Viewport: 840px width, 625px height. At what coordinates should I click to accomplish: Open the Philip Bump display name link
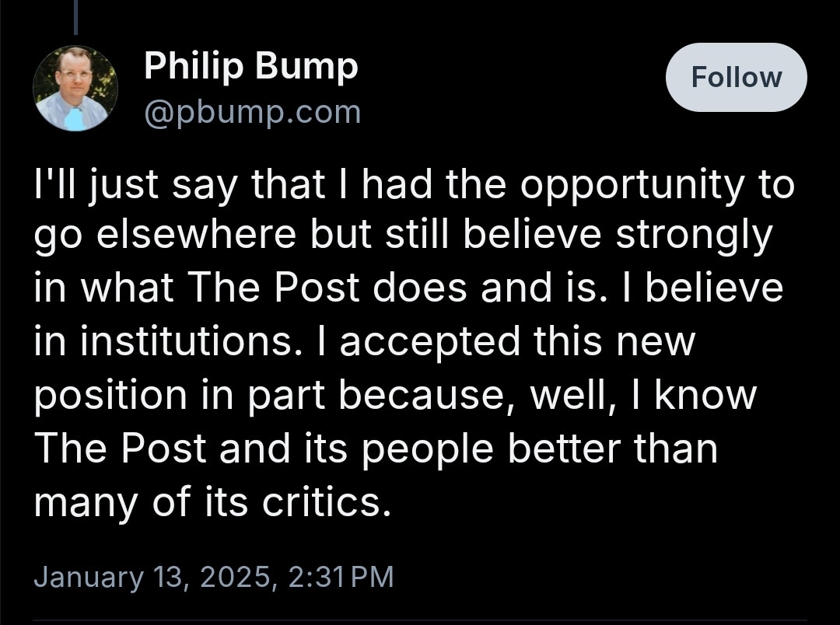pyautogui.click(x=250, y=68)
